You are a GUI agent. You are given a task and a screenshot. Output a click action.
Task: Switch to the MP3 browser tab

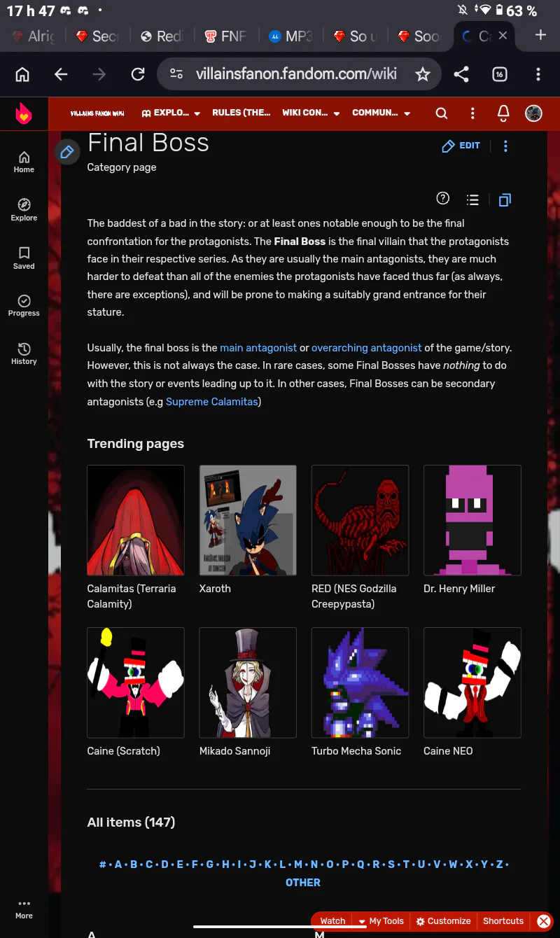[x=290, y=36]
